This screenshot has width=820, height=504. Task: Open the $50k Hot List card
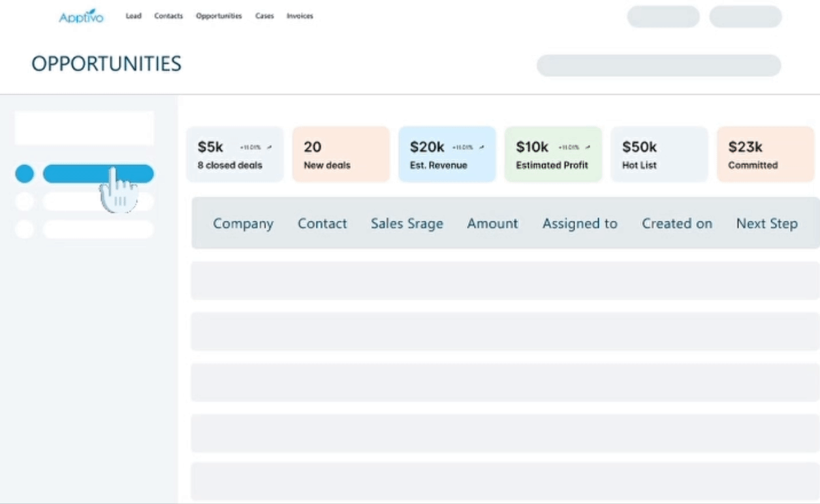tap(659, 155)
